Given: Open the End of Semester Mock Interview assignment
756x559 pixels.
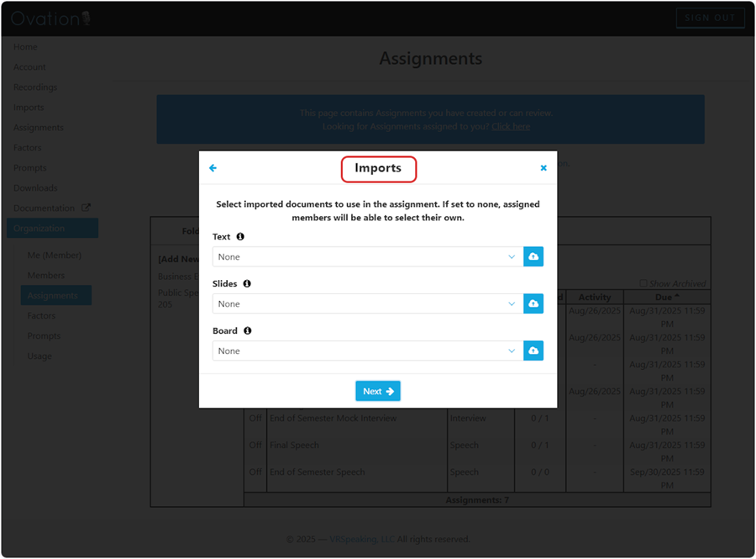Looking at the screenshot, I should coord(333,418).
